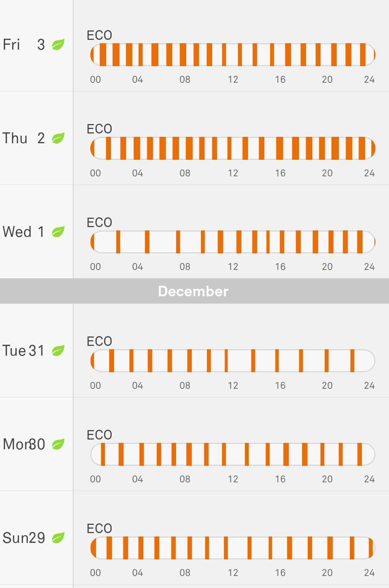Select the Tue 31 day label
Screen dimensions: 389x588
24,351
